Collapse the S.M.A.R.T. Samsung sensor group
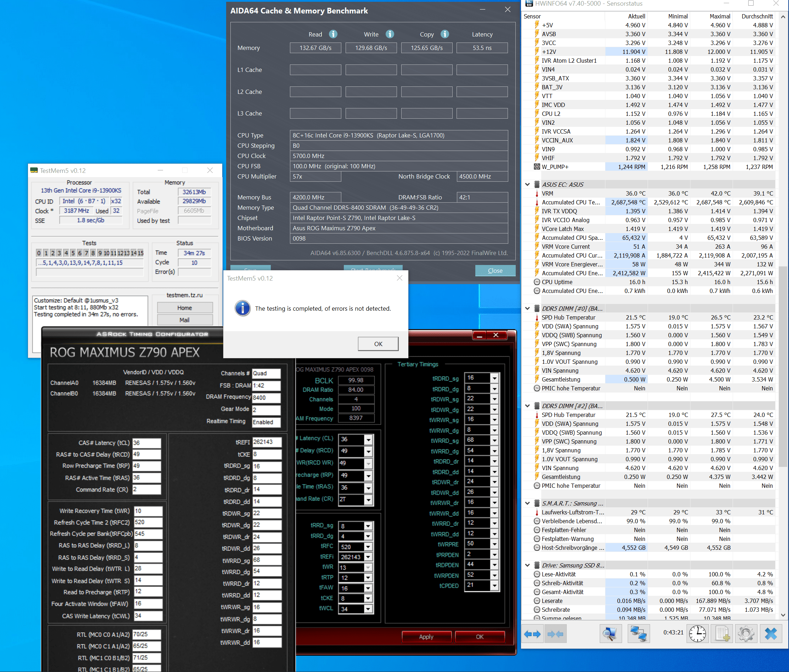The width and height of the screenshot is (789, 672). [x=527, y=503]
